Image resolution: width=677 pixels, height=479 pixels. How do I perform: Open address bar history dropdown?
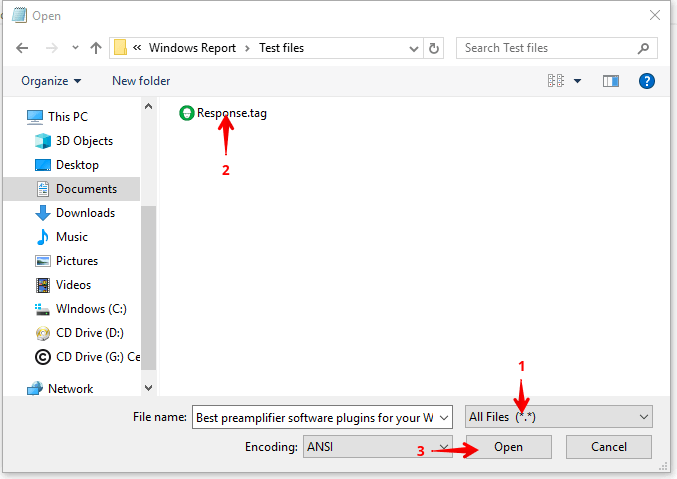[414, 48]
